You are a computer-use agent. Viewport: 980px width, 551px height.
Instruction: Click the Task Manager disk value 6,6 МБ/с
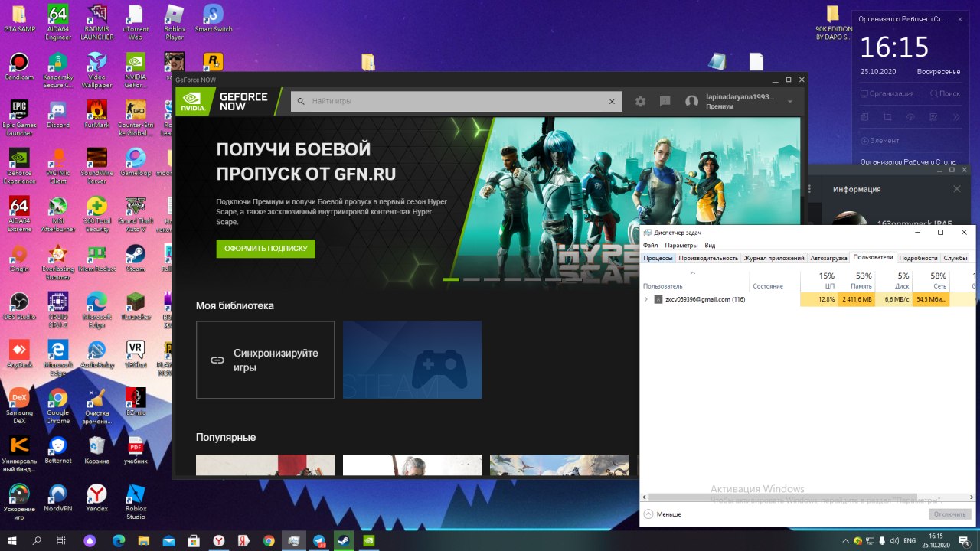pyautogui.click(x=895, y=299)
